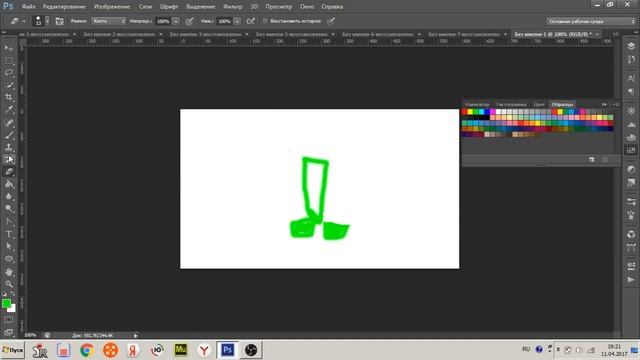Click the red swatch in Swatches panel
This screenshot has height=360, width=640.
(x=464, y=112)
